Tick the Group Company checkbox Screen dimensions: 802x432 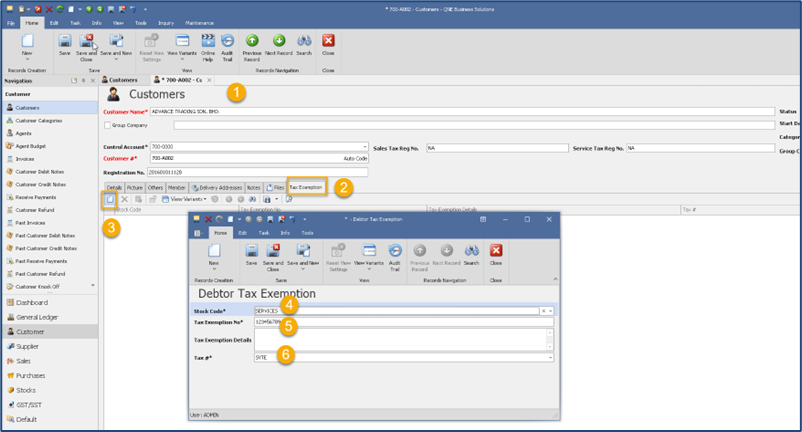107,126
